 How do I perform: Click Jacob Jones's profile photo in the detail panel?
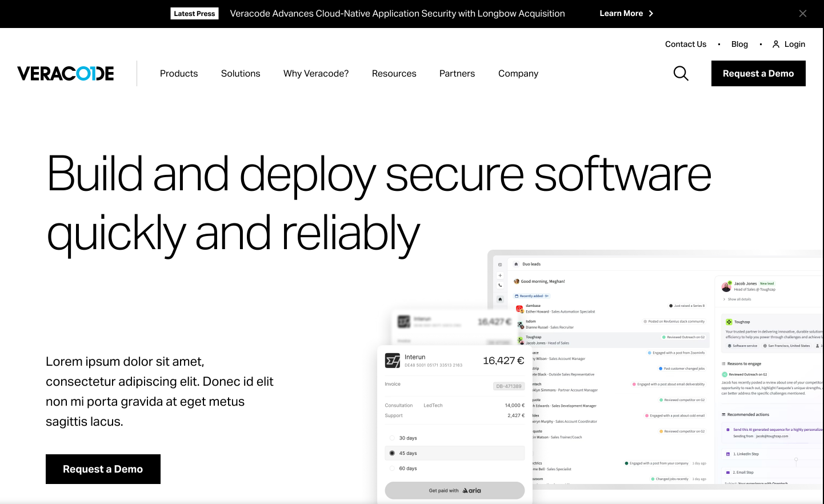(x=726, y=286)
